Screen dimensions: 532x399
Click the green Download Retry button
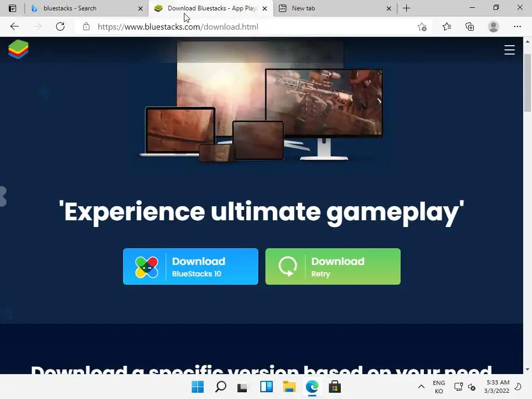(x=333, y=267)
